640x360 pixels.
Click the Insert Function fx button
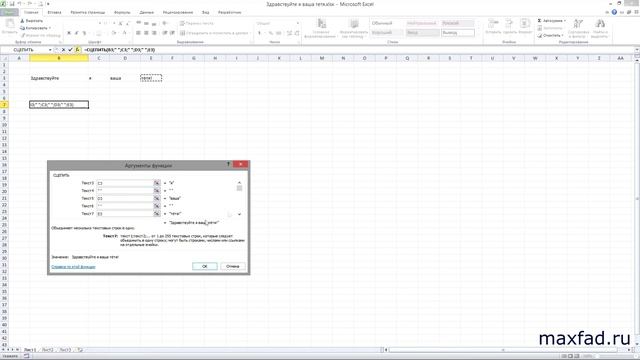pos(78,50)
